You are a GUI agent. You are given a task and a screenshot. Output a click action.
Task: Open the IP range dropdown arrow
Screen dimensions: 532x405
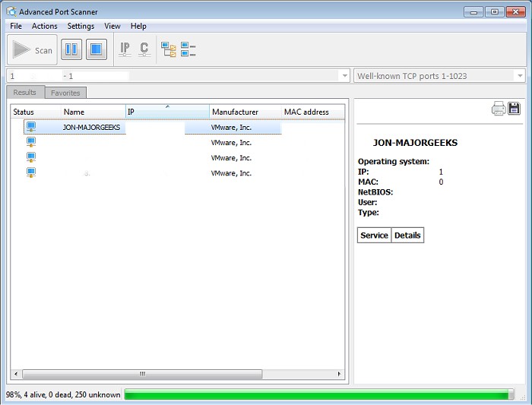point(345,76)
